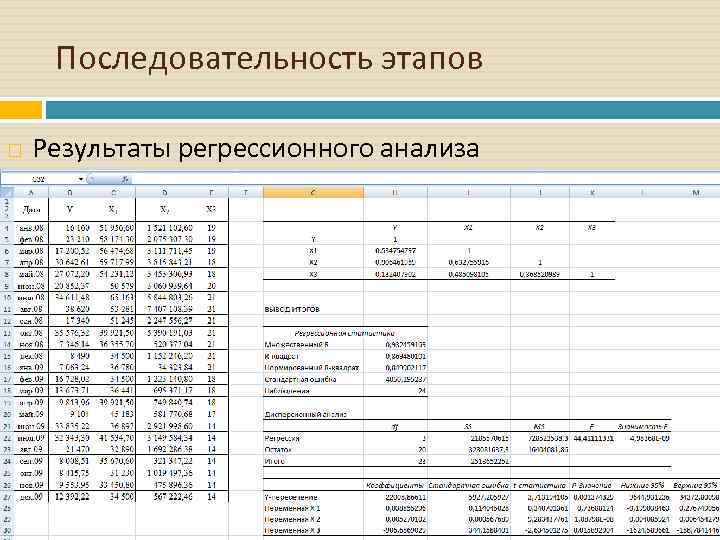Select the 'Итого' row label
The width and height of the screenshot is (720, 540).
[x=275, y=461]
